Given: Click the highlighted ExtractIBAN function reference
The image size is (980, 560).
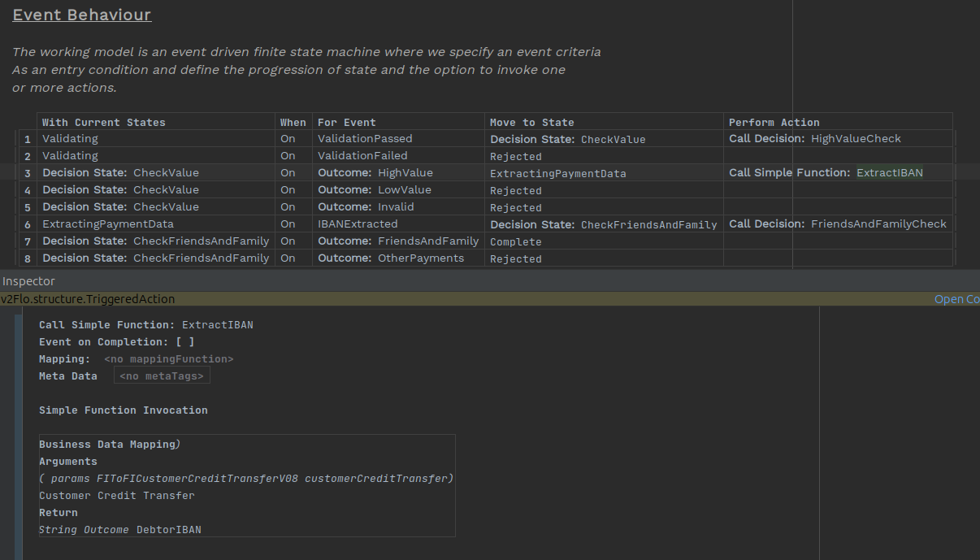Looking at the screenshot, I should point(889,173).
